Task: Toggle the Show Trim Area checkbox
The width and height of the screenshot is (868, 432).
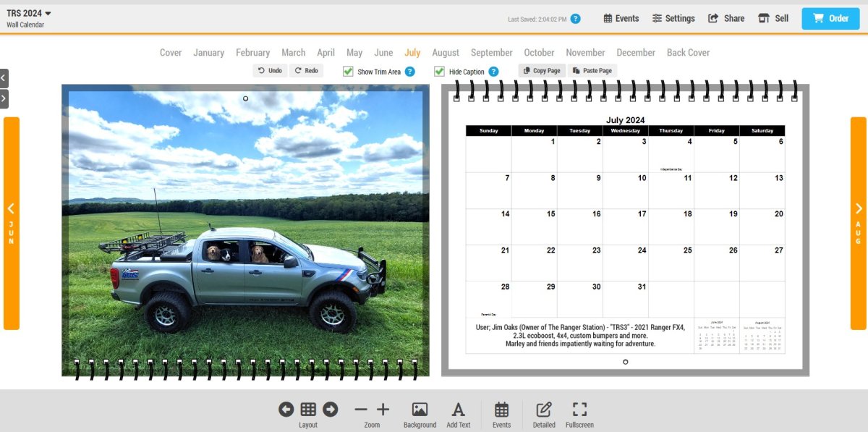Action: [x=348, y=72]
